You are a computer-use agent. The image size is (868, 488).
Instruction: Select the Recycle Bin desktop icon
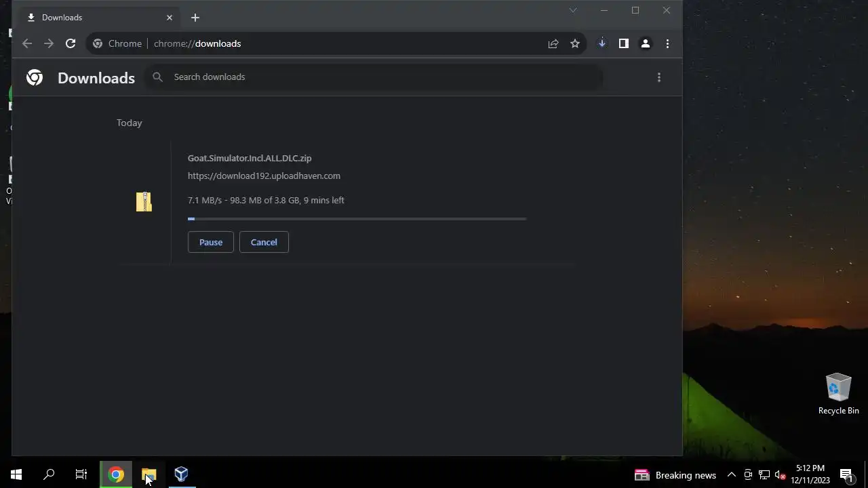click(838, 394)
